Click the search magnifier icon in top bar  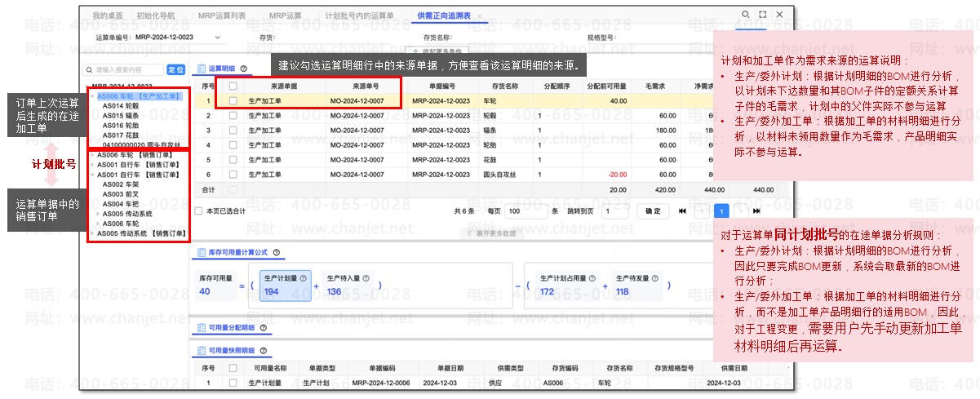746,15
